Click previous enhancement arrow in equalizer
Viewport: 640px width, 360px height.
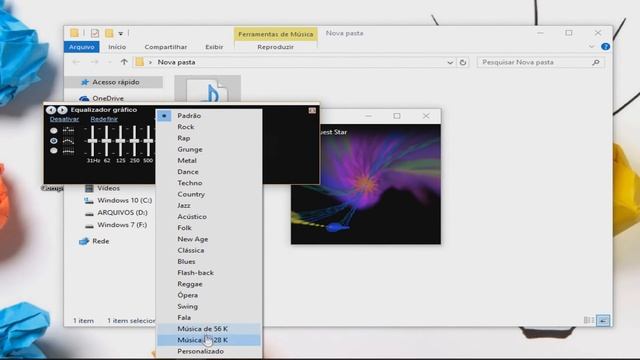[x=51, y=110]
